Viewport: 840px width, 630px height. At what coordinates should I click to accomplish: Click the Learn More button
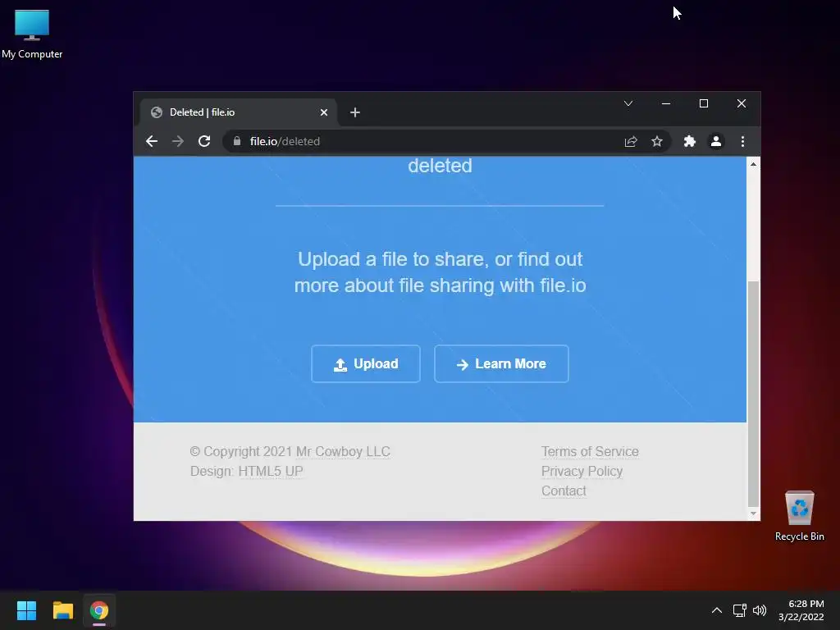point(501,363)
